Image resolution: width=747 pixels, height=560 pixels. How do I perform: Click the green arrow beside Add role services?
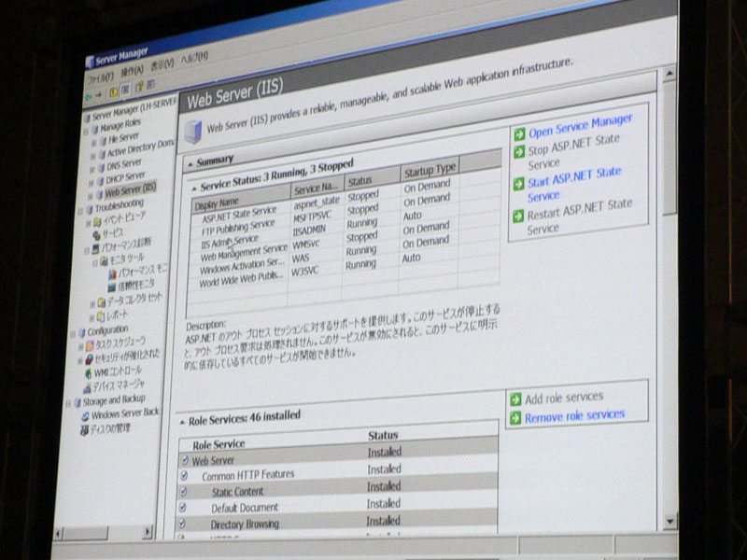point(515,399)
